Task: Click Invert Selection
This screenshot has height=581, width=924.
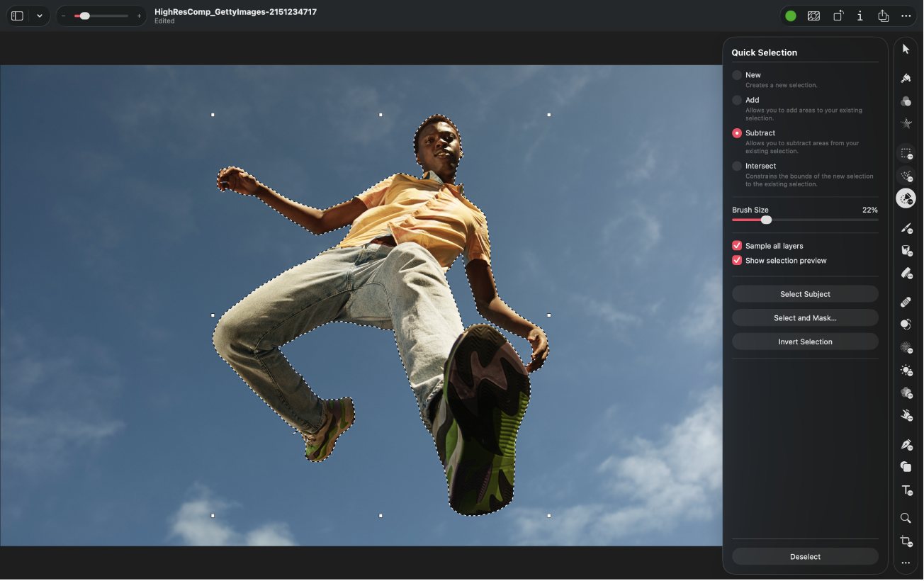Action: [805, 342]
